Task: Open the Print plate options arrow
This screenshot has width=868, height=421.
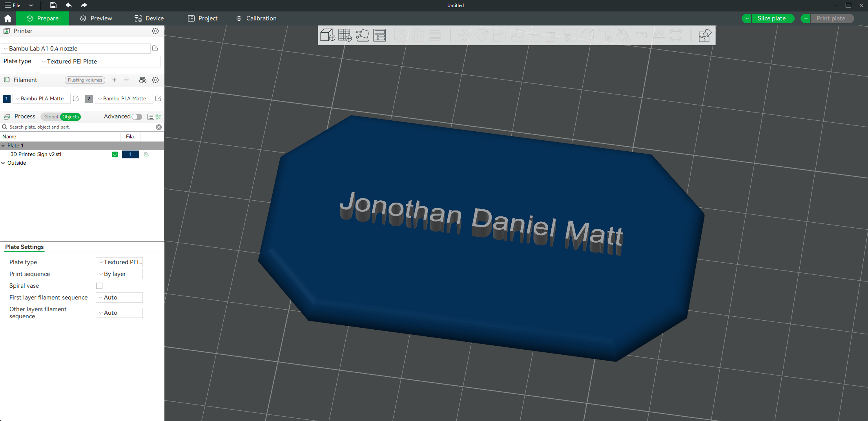Action: click(806, 18)
